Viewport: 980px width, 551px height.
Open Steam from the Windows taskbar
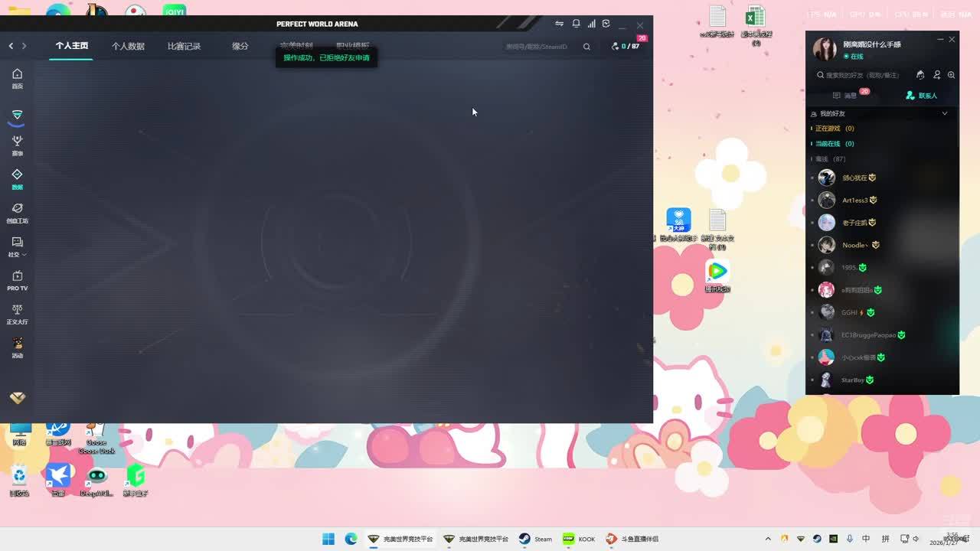click(534, 539)
